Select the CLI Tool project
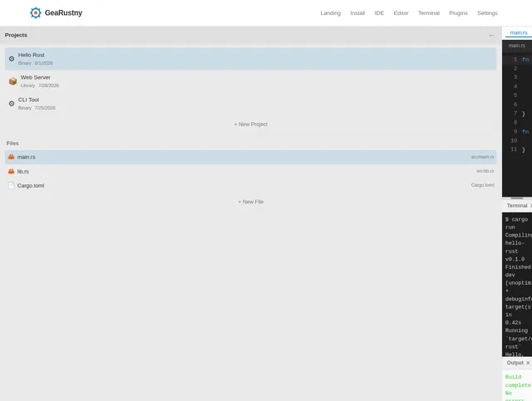 click(251, 104)
